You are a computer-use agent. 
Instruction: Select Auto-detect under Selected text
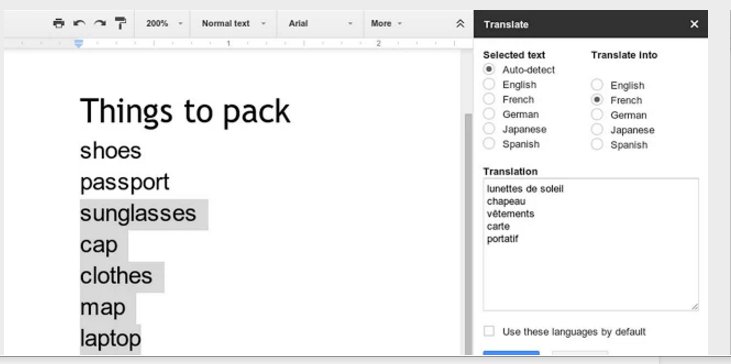[x=489, y=69]
